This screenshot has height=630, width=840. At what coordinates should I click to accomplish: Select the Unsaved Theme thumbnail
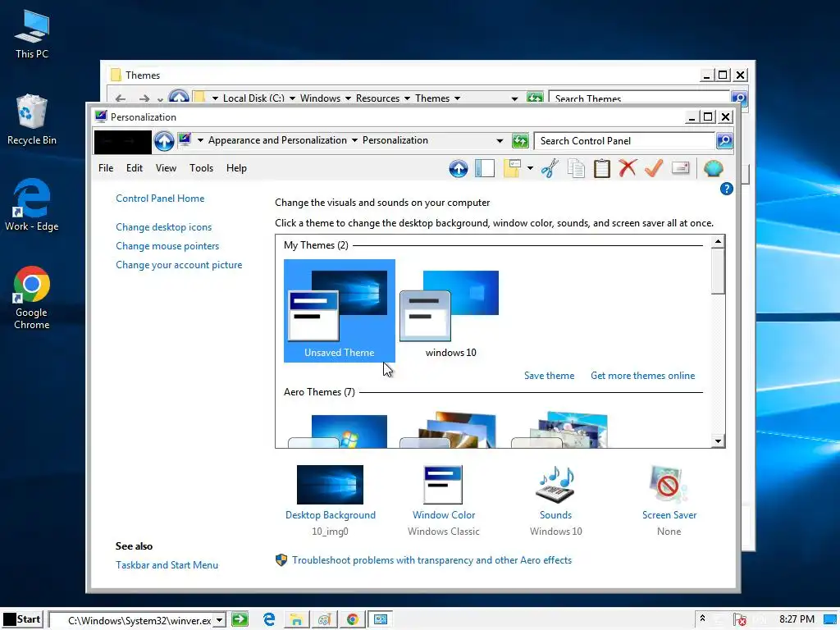[x=339, y=311]
